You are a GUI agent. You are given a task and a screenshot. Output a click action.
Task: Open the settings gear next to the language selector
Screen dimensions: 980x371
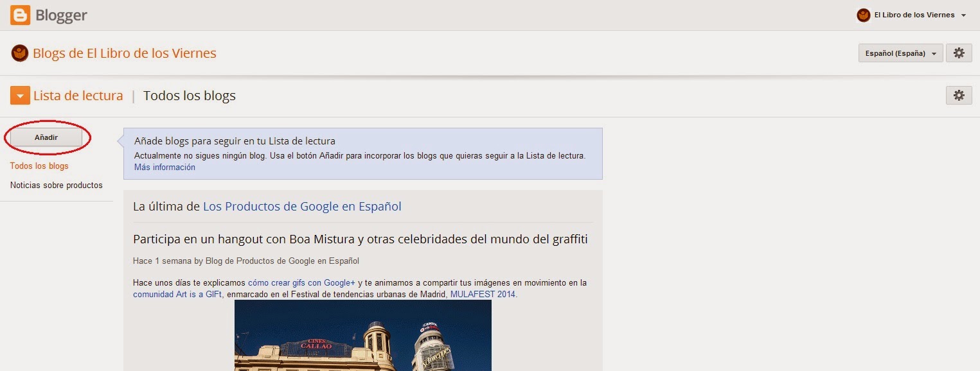click(959, 53)
